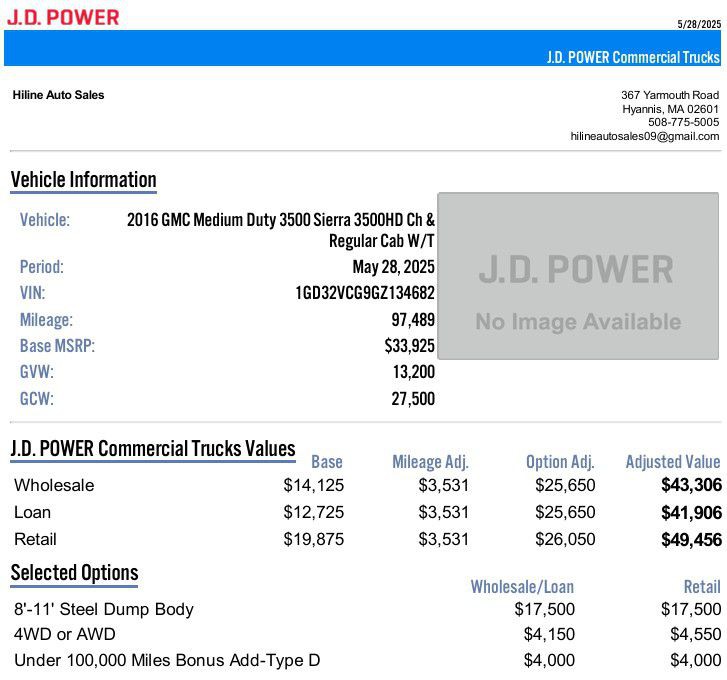Click the Wholesale/Loan column header

click(x=522, y=587)
